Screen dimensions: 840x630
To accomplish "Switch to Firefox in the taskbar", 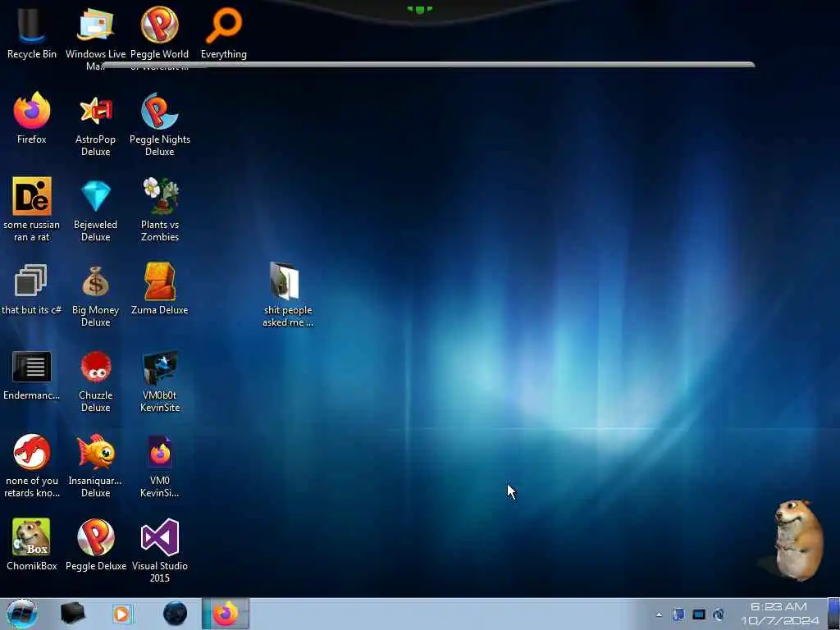I will click(x=225, y=614).
